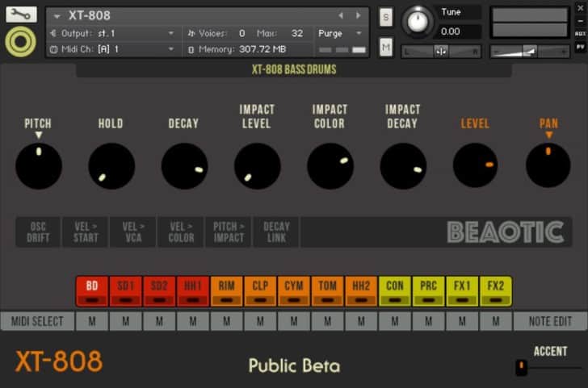This screenshot has width=588, height=388.
Task: Select the SD2 drum pad
Action: point(159,291)
